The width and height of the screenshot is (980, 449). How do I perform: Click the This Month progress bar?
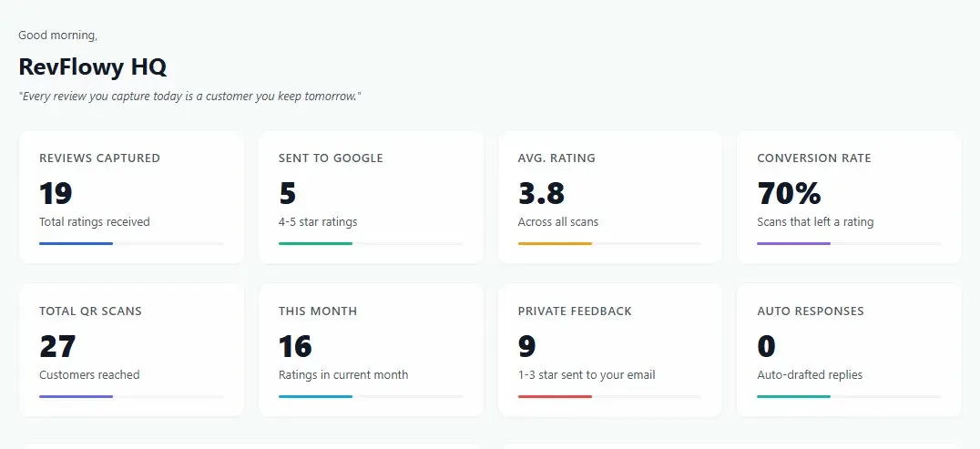click(371, 396)
